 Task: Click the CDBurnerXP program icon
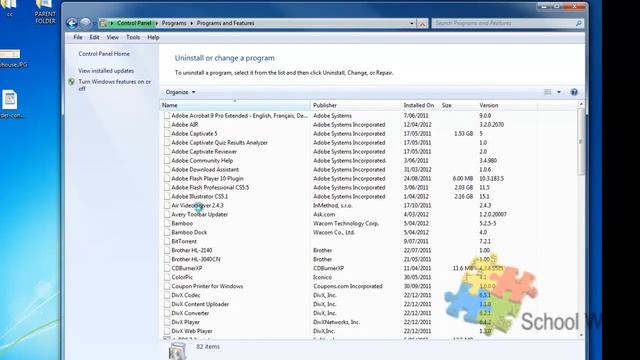167,268
